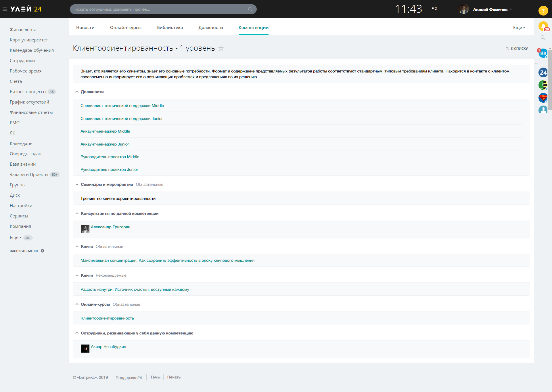Open Максимальная концентрация book link
This screenshot has width=552, height=392.
[x=167, y=261]
